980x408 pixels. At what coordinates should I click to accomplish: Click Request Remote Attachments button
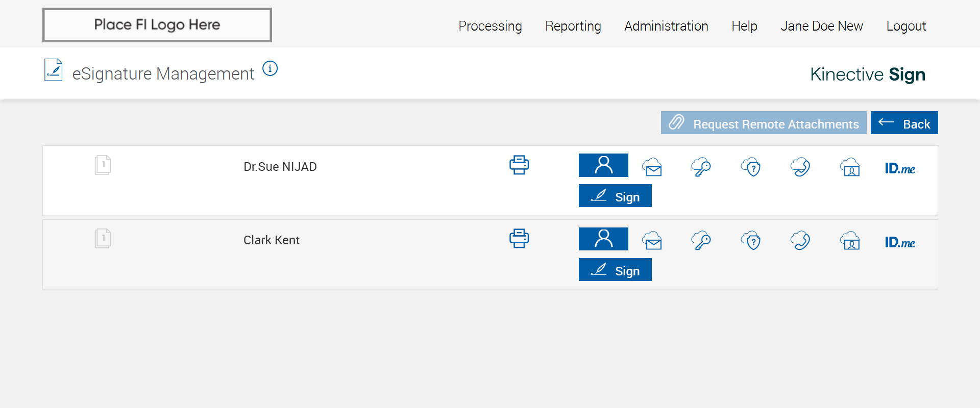tap(764, 123)
